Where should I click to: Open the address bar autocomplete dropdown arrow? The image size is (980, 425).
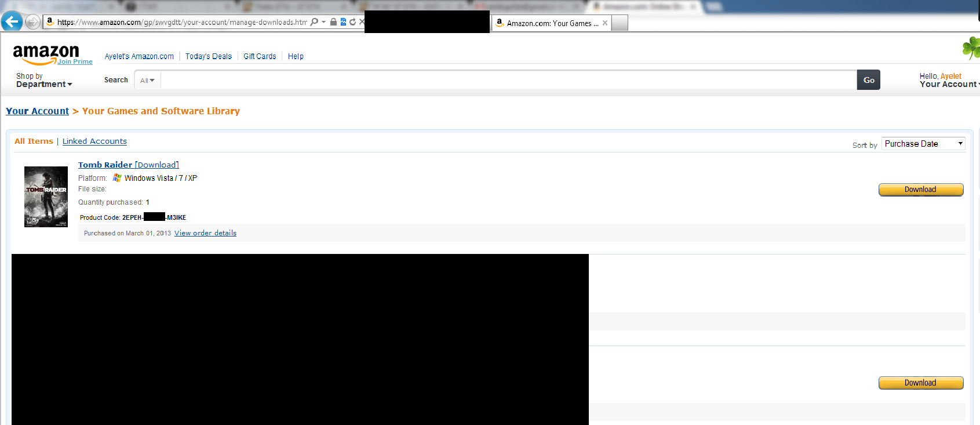click(x=323, y=22)
